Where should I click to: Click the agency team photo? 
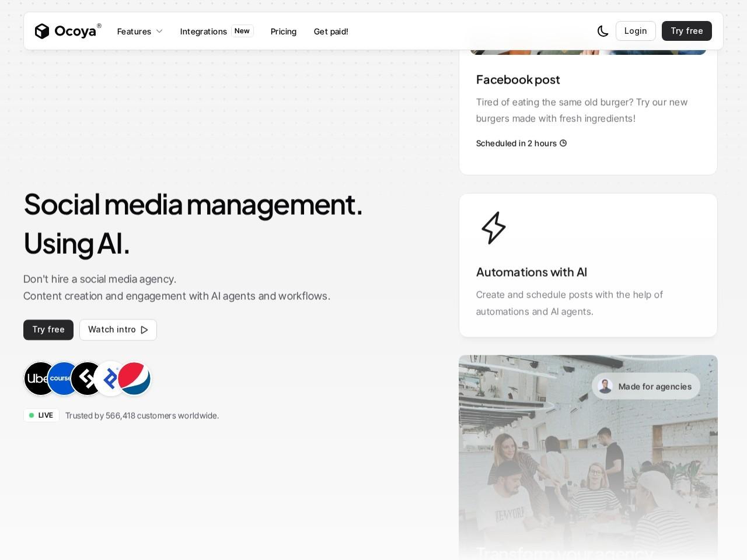588,467
